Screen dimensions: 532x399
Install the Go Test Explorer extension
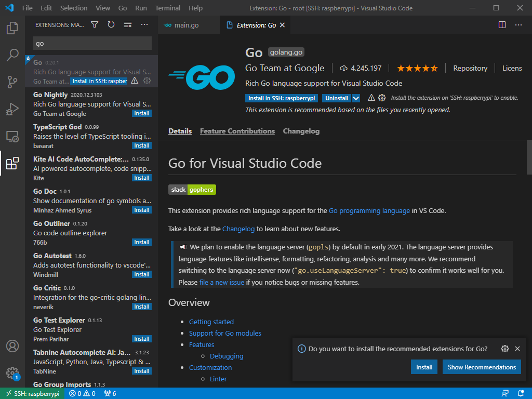point(141,339)
